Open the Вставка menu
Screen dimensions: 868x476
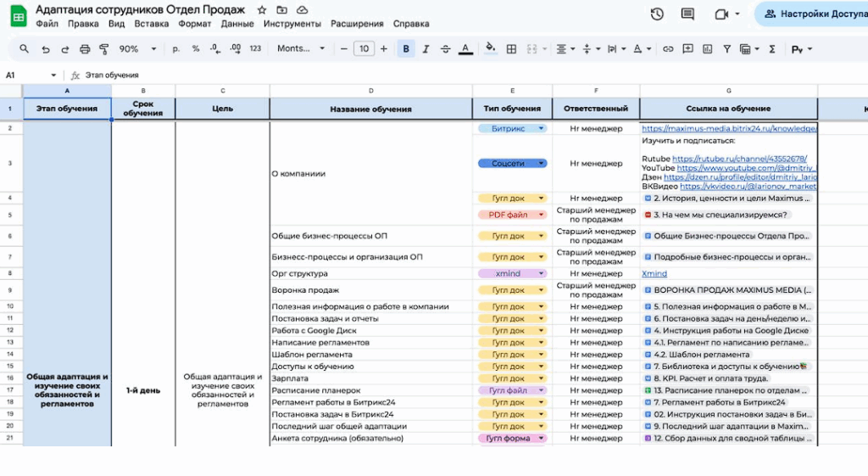(x=151, y=24)
